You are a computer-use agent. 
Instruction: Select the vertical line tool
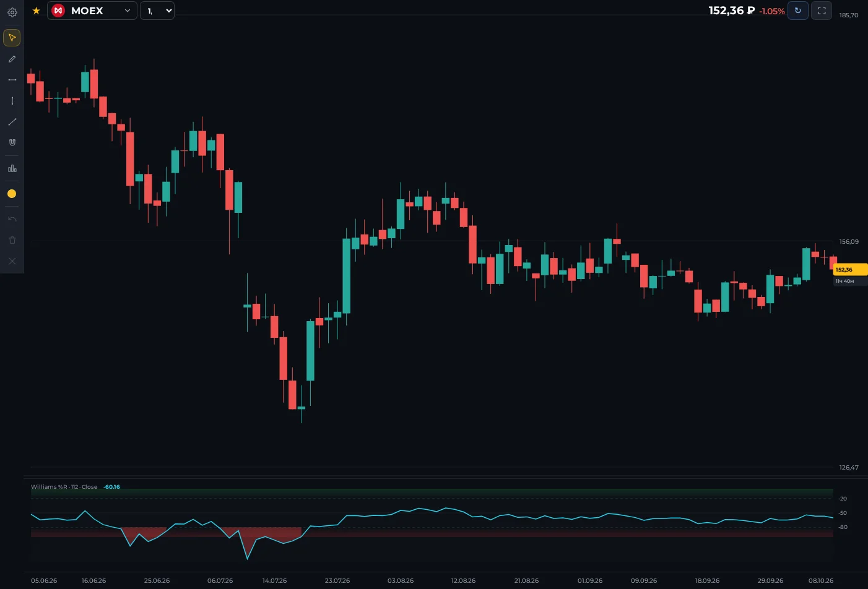coord(12,101)
